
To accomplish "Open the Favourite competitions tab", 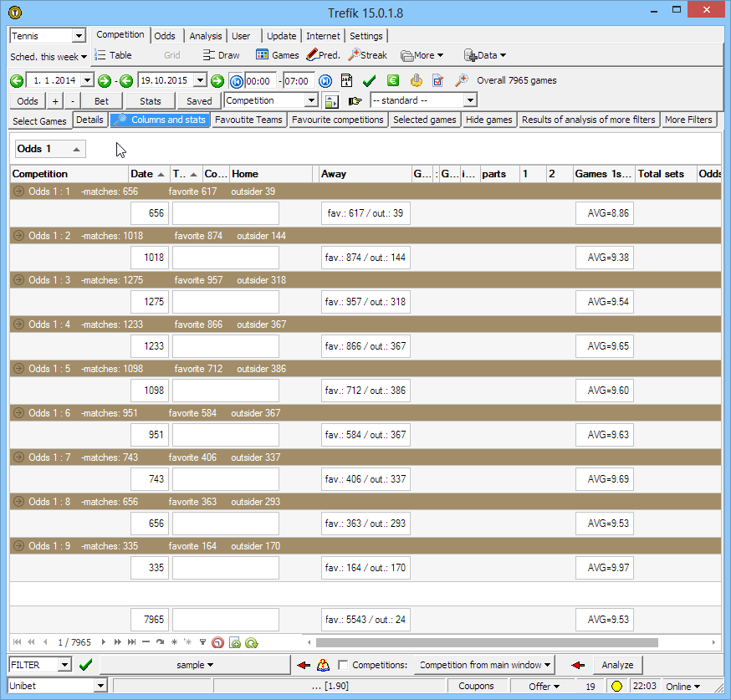I will coord(339,120).
